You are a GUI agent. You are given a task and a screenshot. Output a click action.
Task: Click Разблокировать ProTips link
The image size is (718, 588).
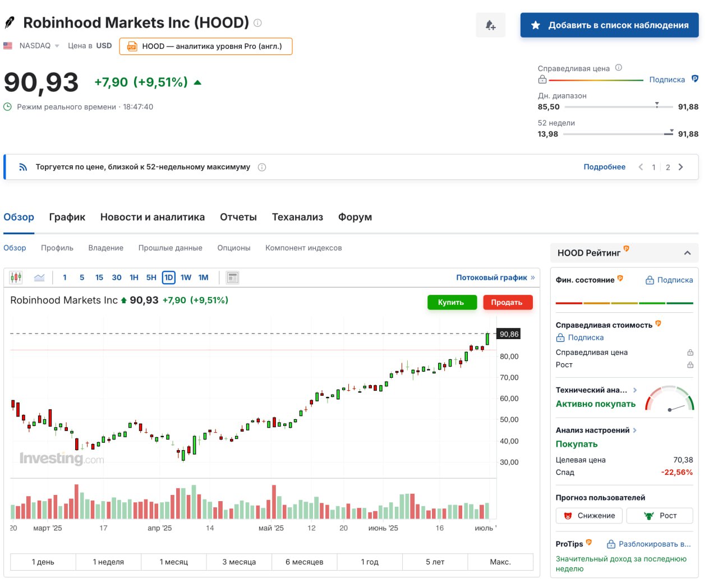[649, 544]
